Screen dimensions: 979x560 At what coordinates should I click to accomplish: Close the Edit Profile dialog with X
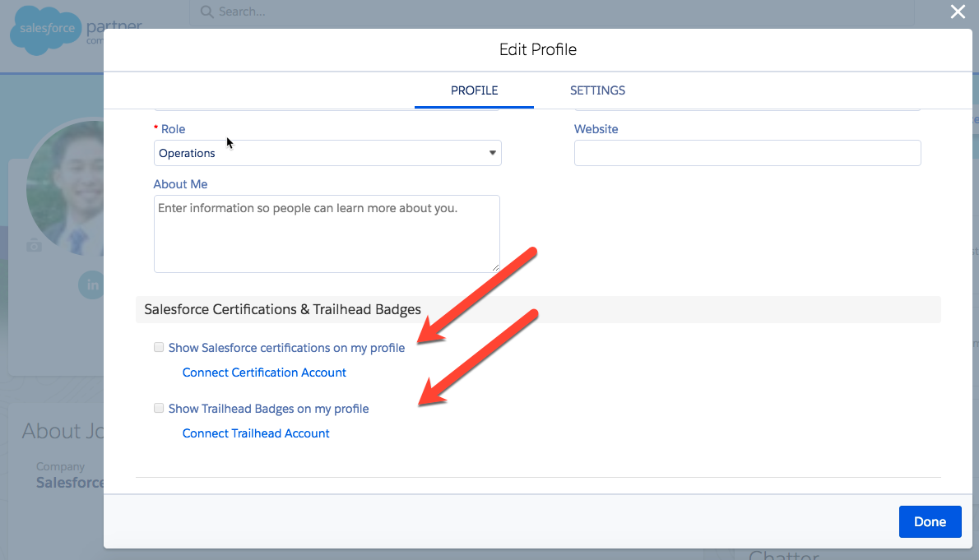coord(957,12)
